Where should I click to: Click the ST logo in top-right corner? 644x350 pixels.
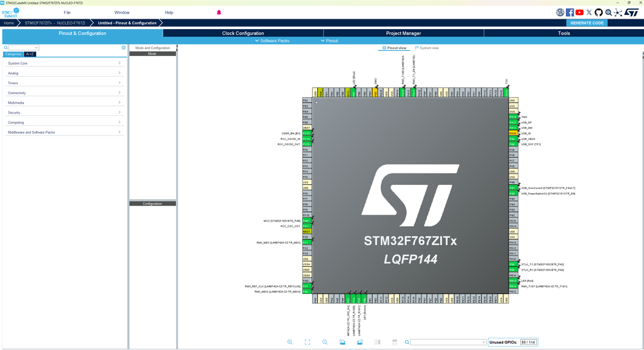pyautogui.click(x=631, y=13)
